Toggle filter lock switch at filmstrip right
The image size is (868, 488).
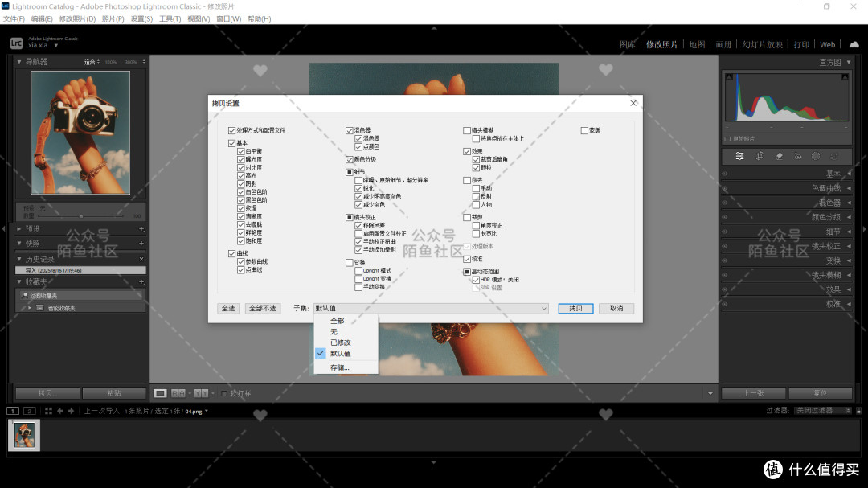[858, 411]
